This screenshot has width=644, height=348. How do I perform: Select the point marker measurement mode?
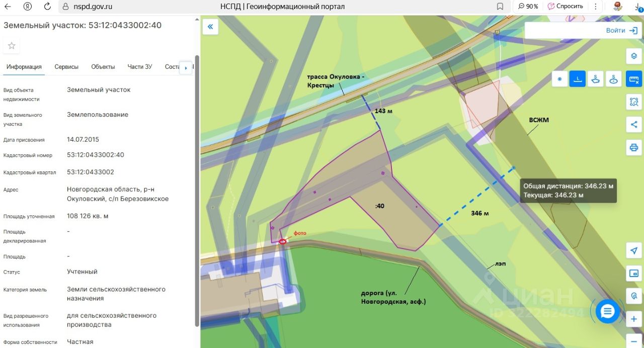tap(559, 79)
